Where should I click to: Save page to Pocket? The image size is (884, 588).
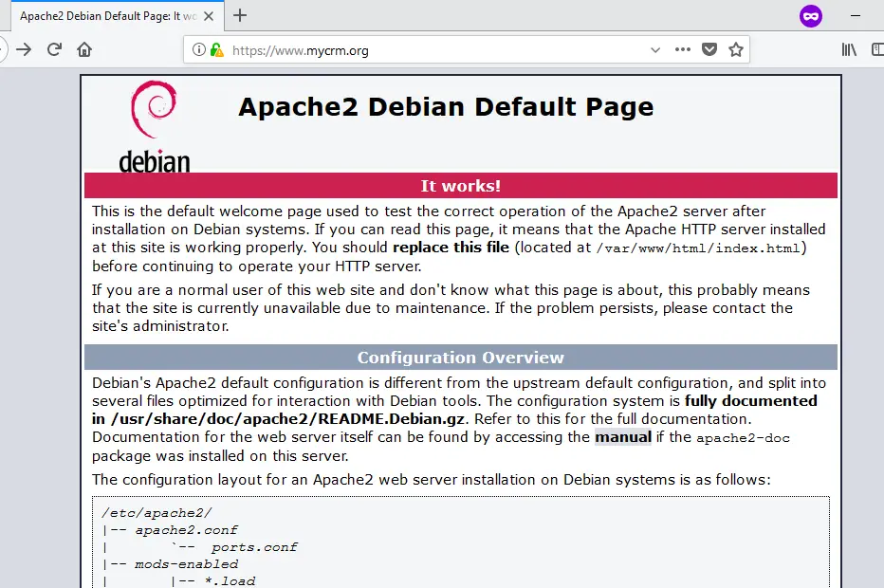(709, 49)
